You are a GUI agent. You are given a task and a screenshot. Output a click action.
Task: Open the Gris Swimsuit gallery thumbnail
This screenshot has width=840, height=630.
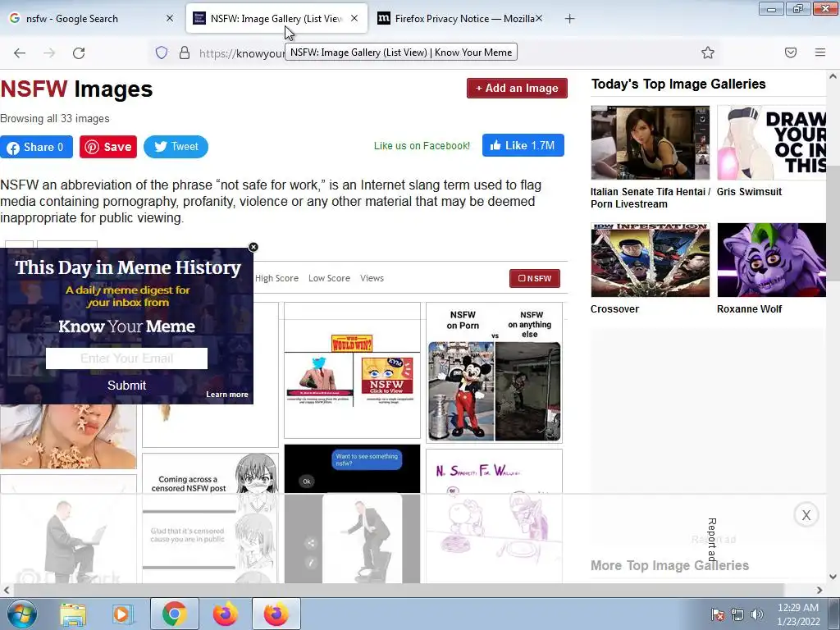pos(771,143)
